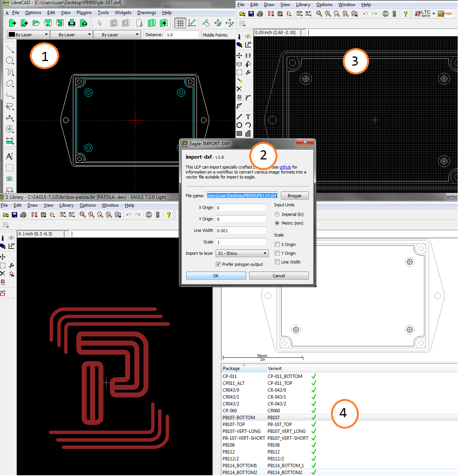Select LibreCAD circle tool in left toolbar
458x476 pixels.
[10, 61]
